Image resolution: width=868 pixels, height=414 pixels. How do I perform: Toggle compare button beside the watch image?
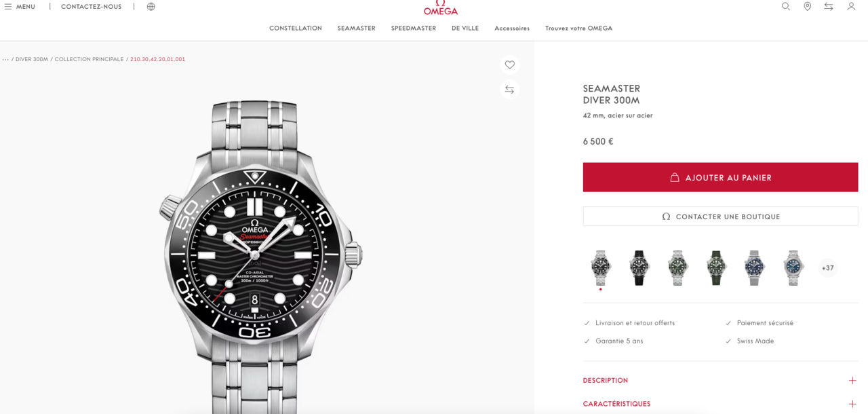point(510,90)
